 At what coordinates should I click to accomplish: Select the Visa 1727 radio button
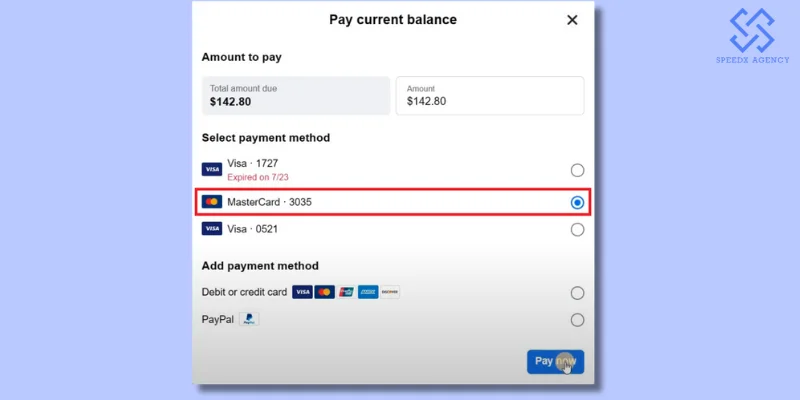[577, 170]
